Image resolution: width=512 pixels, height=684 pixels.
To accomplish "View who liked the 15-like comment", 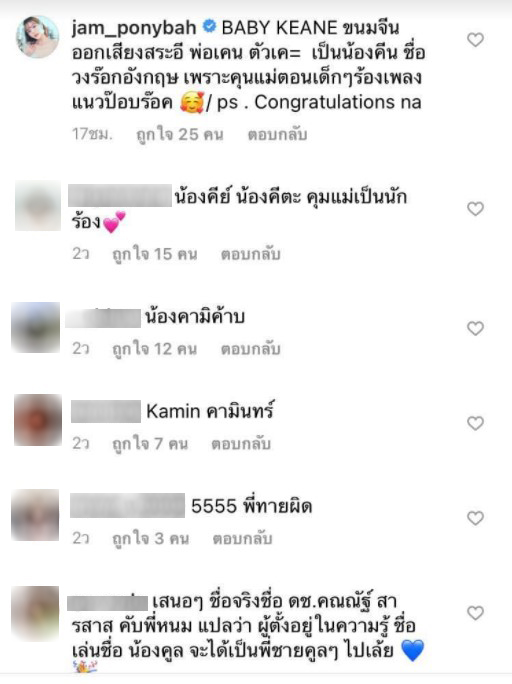I will [x=154, y=254].
